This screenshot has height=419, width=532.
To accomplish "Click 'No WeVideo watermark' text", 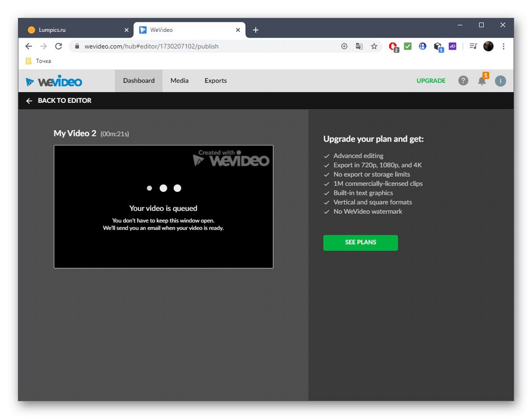I will click(x=368, y=211).
